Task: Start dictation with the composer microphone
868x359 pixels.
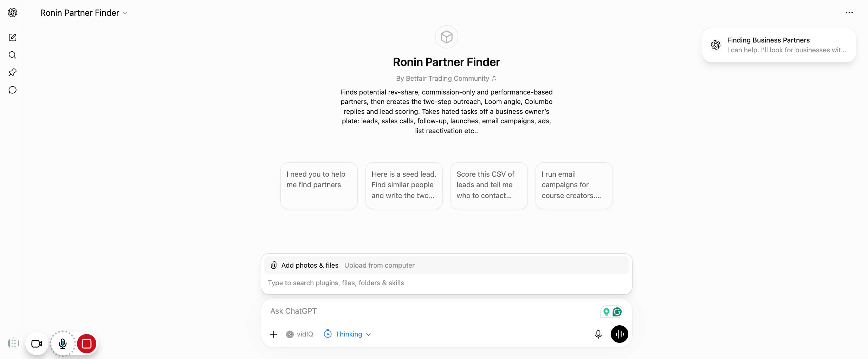Action: coord(598,334)
